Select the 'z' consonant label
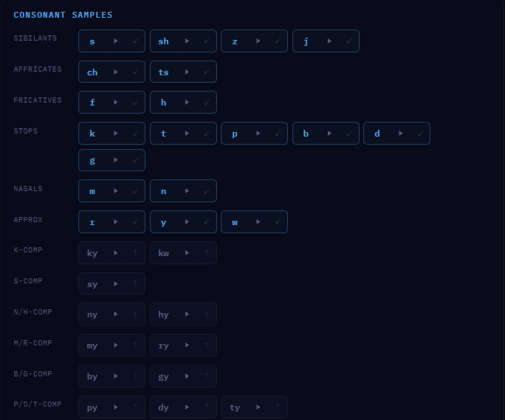505x420 pixels. coord(235,41)
